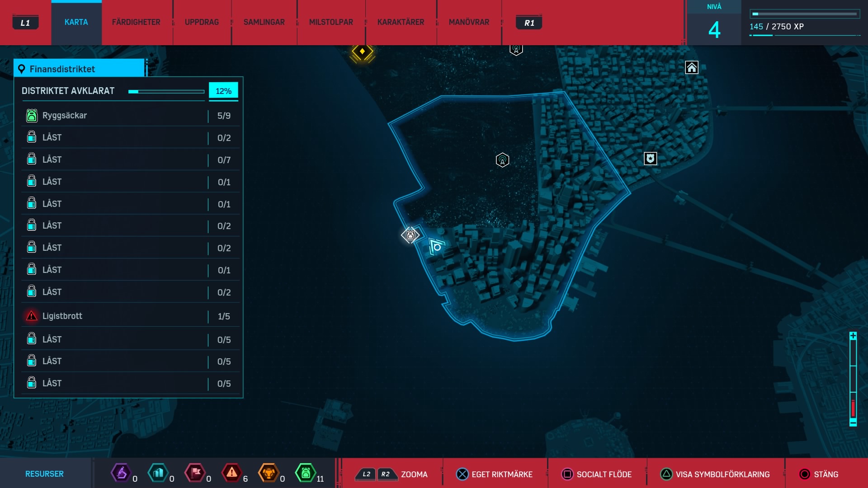Click the purple research token resource icon

pos(121,473)
